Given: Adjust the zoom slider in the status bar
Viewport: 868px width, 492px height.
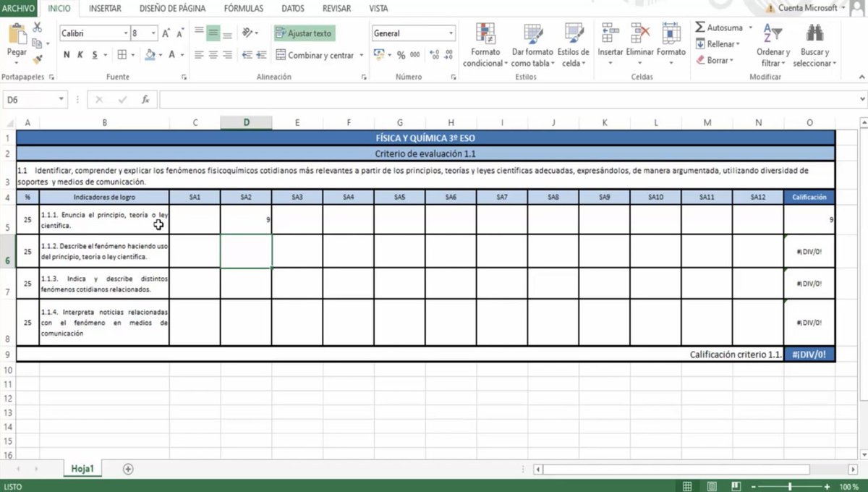Looking at the screenshot, I should [790, 486].
